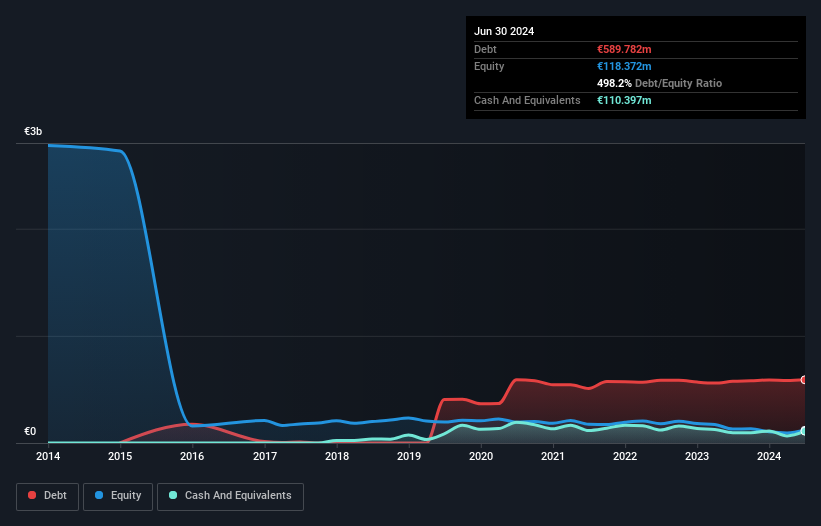Click the 2022 x-axis label

625,456
